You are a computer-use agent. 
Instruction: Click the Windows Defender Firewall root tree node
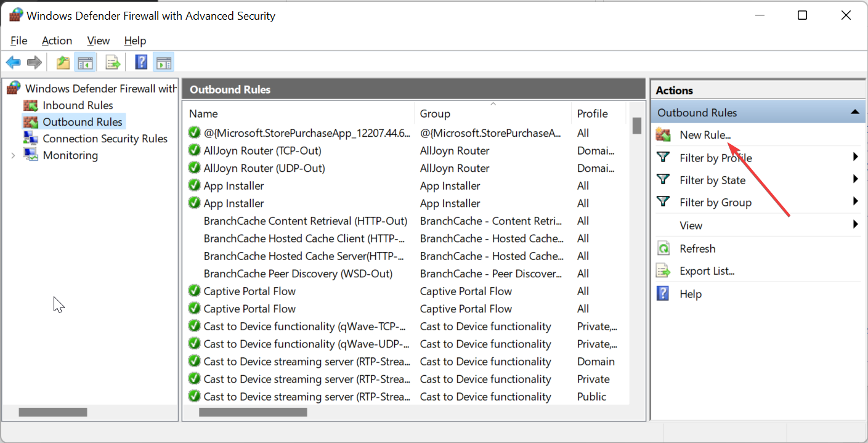pyautogui.click(x=100, y=89)
